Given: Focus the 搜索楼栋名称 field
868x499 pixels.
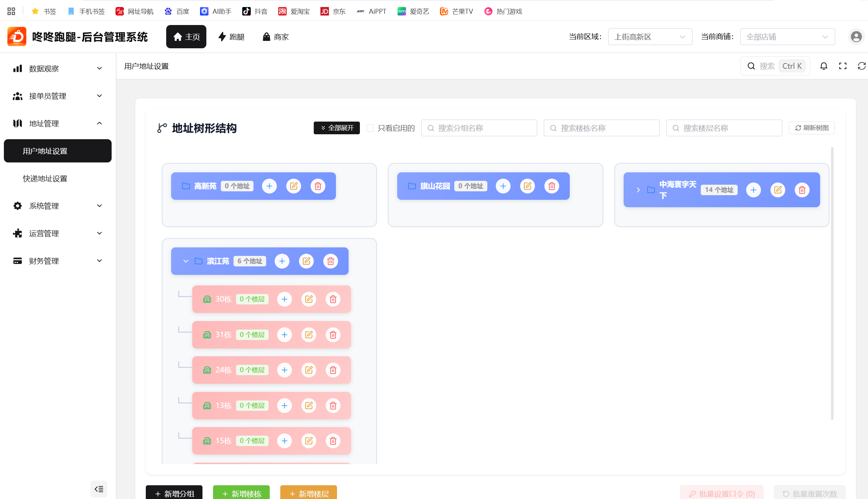Looking at the screenshot, I should [x=602, y=128].
